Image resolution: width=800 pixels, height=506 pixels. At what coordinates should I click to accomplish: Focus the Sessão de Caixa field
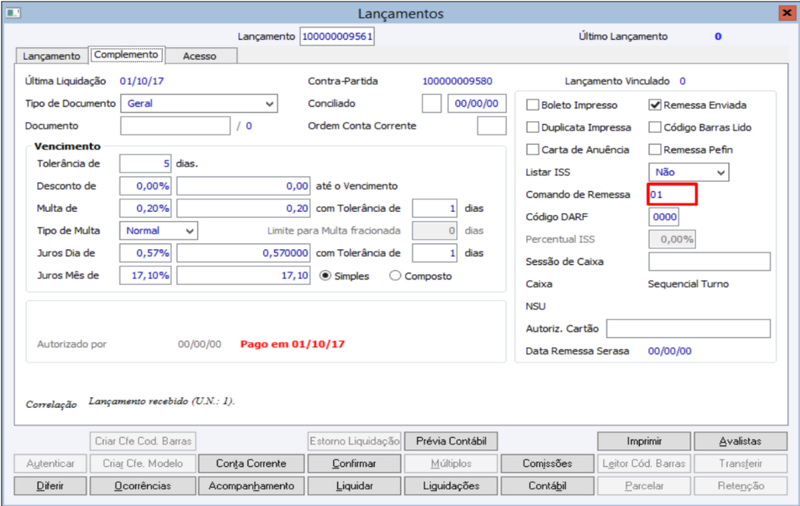click(709, 262)
